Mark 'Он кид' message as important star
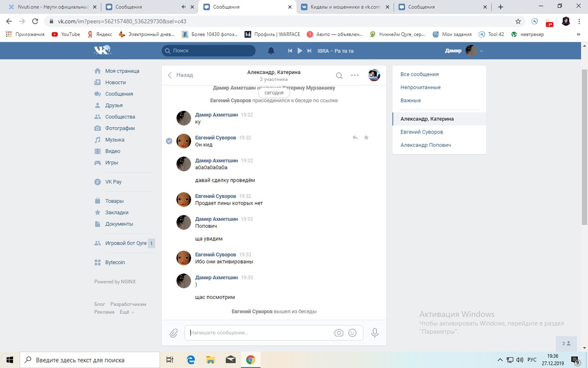This screenshot has width=588, height=368. [x=366, y=138]
